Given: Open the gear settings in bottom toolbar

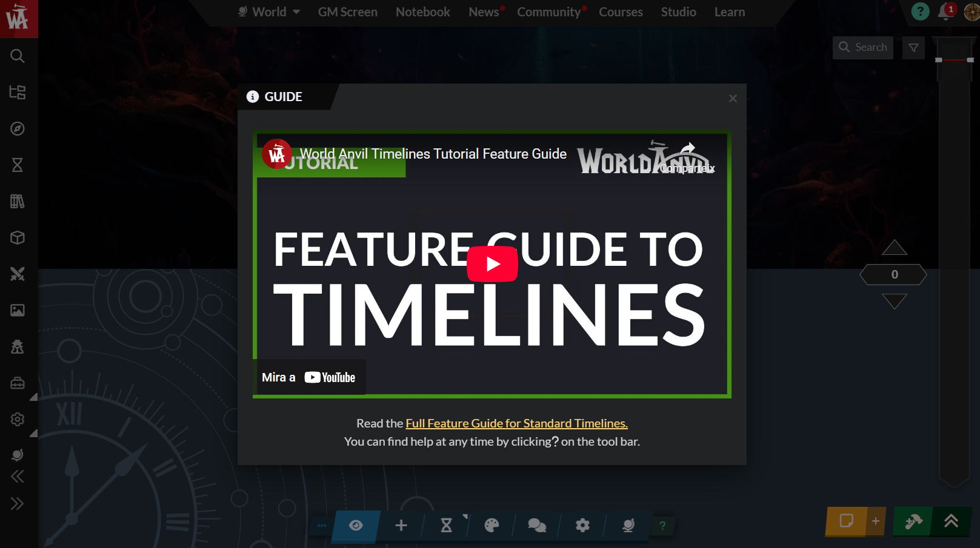Looking at the screenshot, I should (x=582, y=526).
